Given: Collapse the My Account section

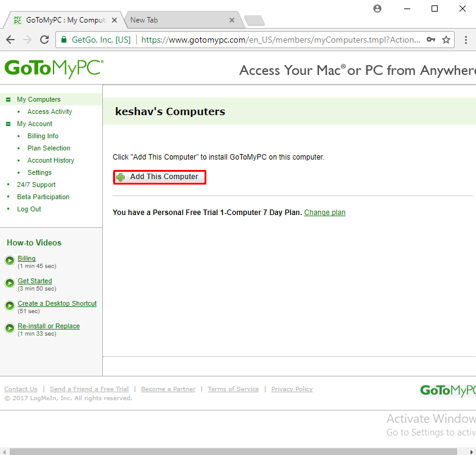Looking at the screenshot, I should [x=8, y=124].
